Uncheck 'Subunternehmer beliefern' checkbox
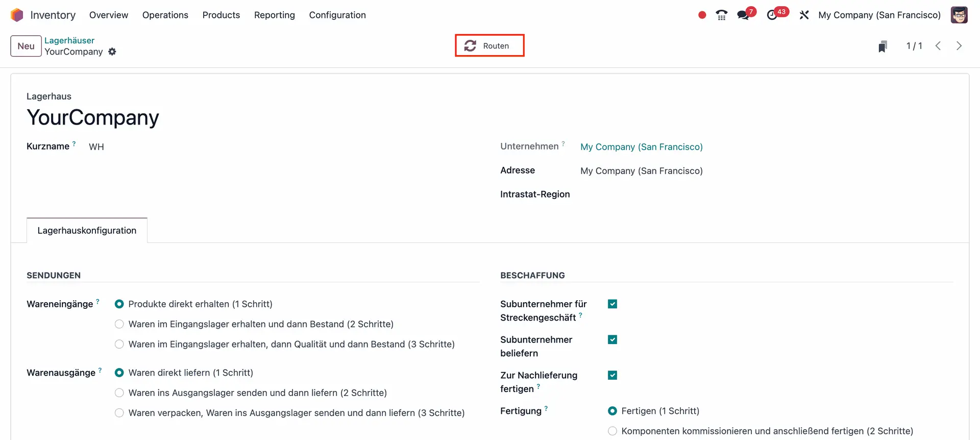980x440 pixels. (612, 339)
